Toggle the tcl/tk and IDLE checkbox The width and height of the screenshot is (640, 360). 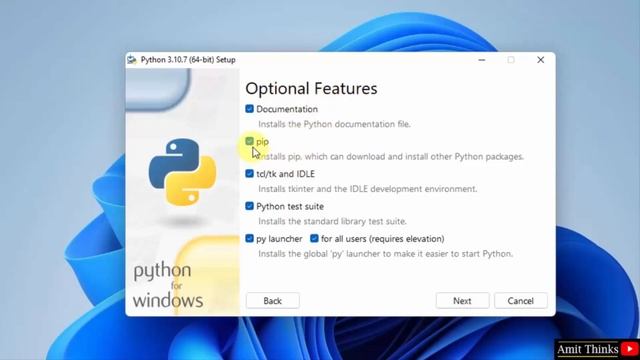[x=249, y=173]
